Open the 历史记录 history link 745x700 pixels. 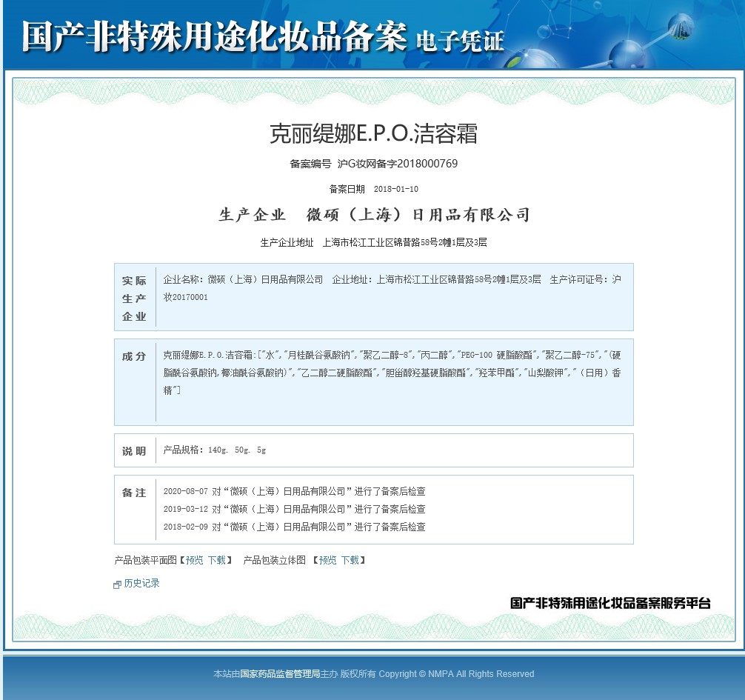click(x=141, y=583)
